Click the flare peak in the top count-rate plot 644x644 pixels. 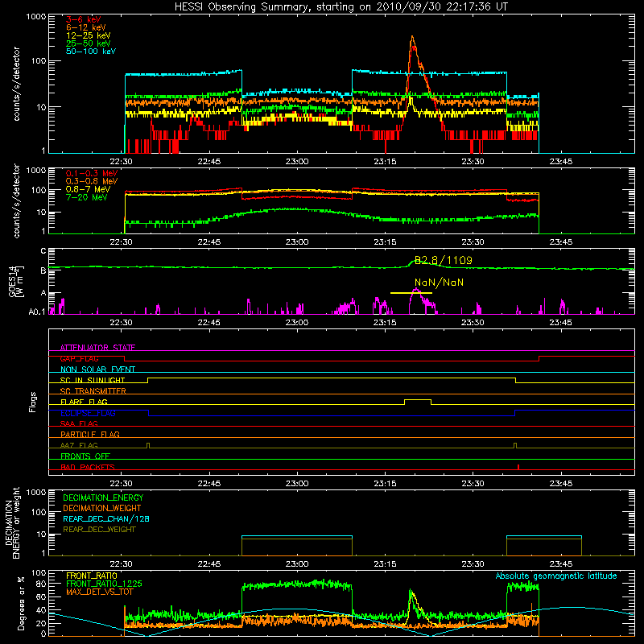pyautogui.click(x=412, y=38)
